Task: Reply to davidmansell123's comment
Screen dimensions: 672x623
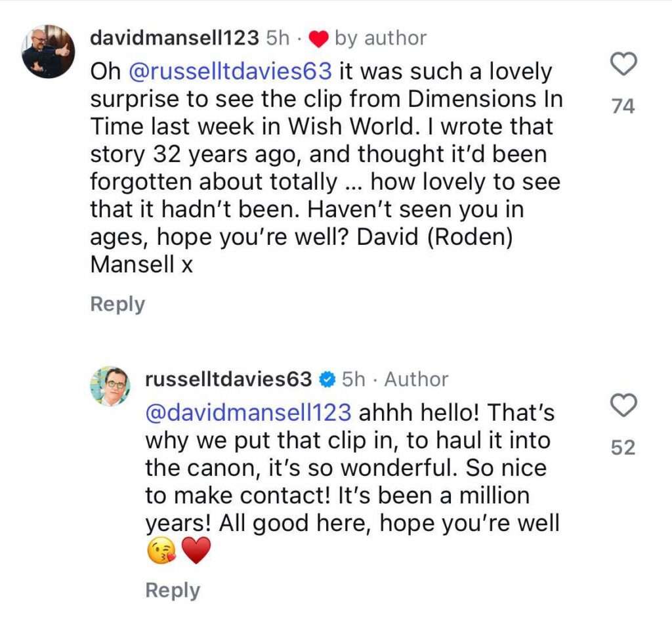Action: tap(117, 305)
